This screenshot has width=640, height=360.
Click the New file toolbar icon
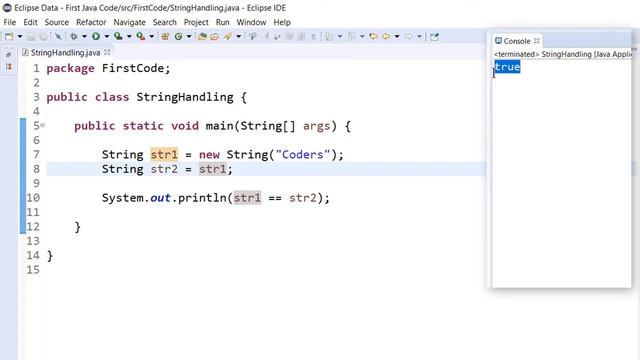(9, 36)
